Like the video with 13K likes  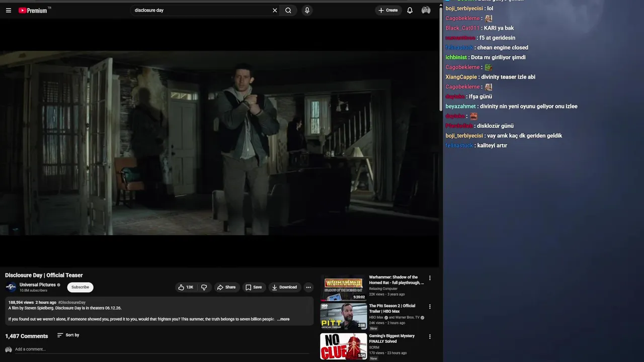186,287
